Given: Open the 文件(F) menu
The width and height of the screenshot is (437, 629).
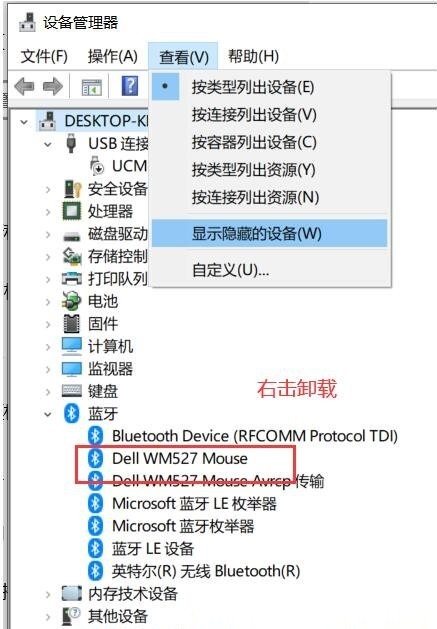Looking at the screenshot, I should [x=44, y=57].
